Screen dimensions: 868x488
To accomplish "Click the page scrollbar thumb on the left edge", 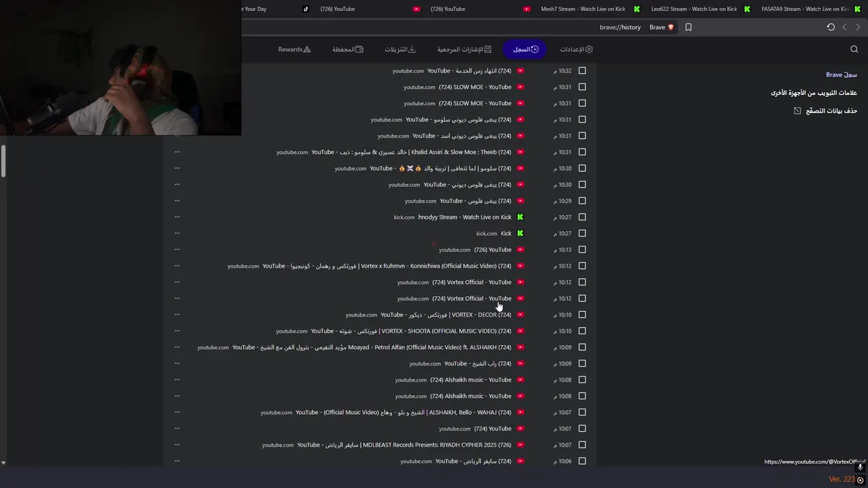I will pos(3,161).
